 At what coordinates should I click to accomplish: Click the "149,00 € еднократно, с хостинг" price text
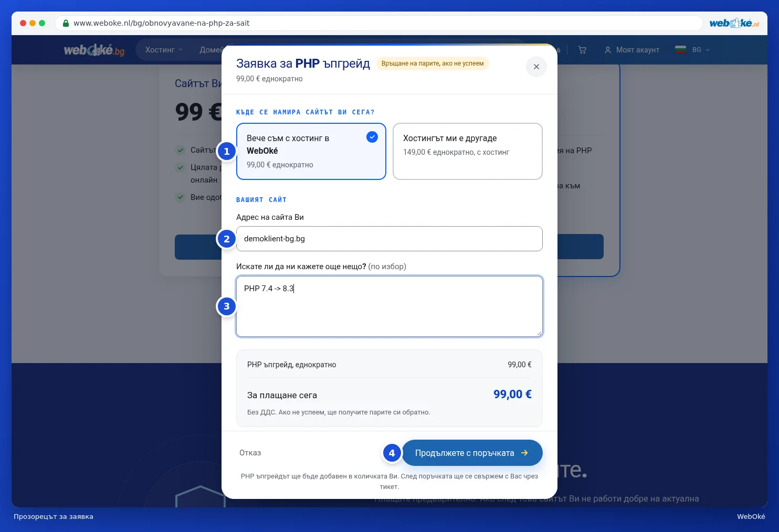(x=456, y=152)
